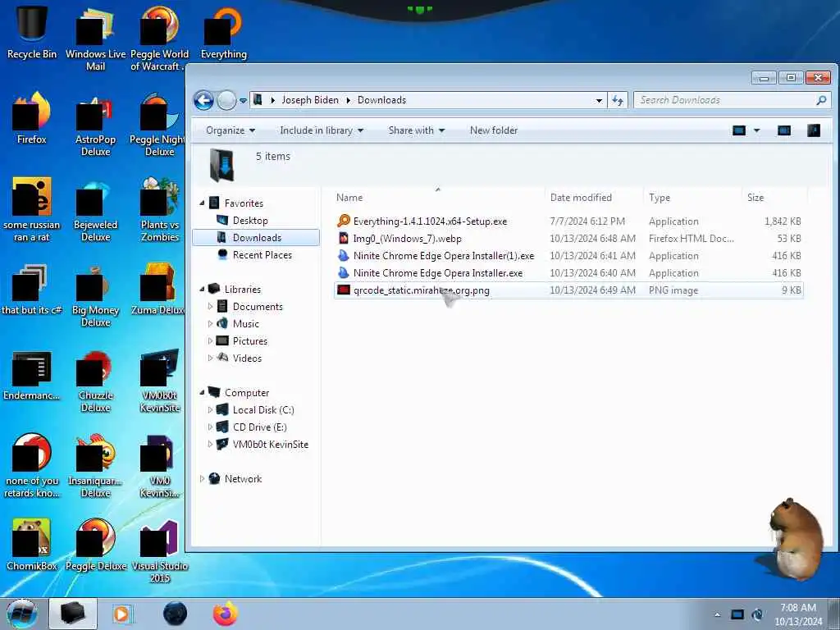
Task: Select Videos library in sidebar
Action: tap(247, 358)
